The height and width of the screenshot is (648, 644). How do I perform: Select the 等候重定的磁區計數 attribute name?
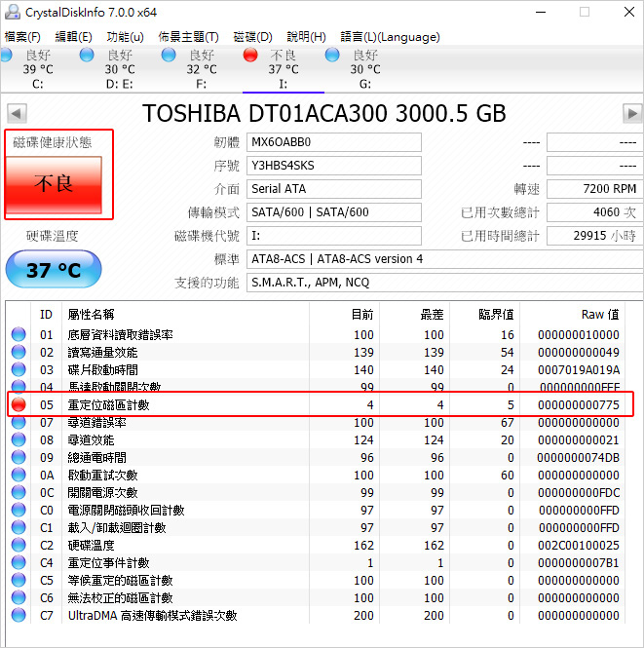pyautogui.click(x=120, y=581)
